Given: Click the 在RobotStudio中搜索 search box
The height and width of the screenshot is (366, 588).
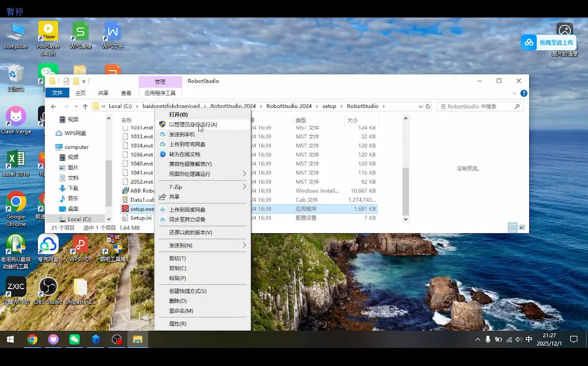Looking at the screenshot, I should pyautogui.click(x=478, y=106).
